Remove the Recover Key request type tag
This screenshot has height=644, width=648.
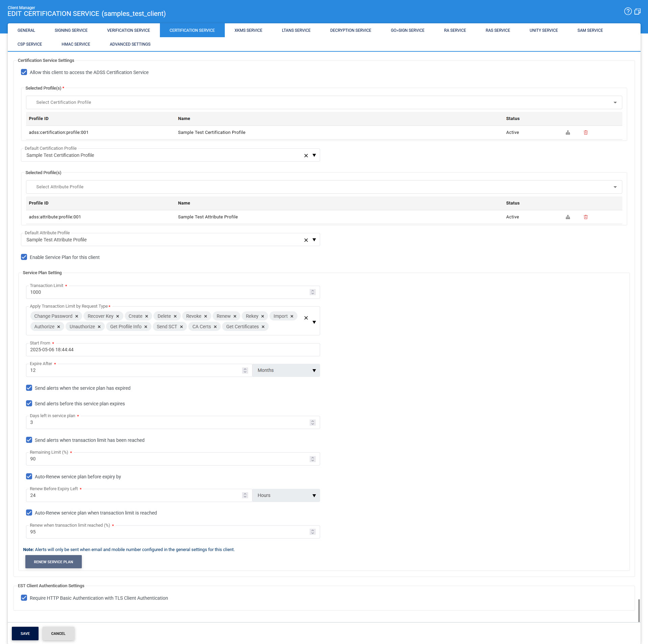118,316
